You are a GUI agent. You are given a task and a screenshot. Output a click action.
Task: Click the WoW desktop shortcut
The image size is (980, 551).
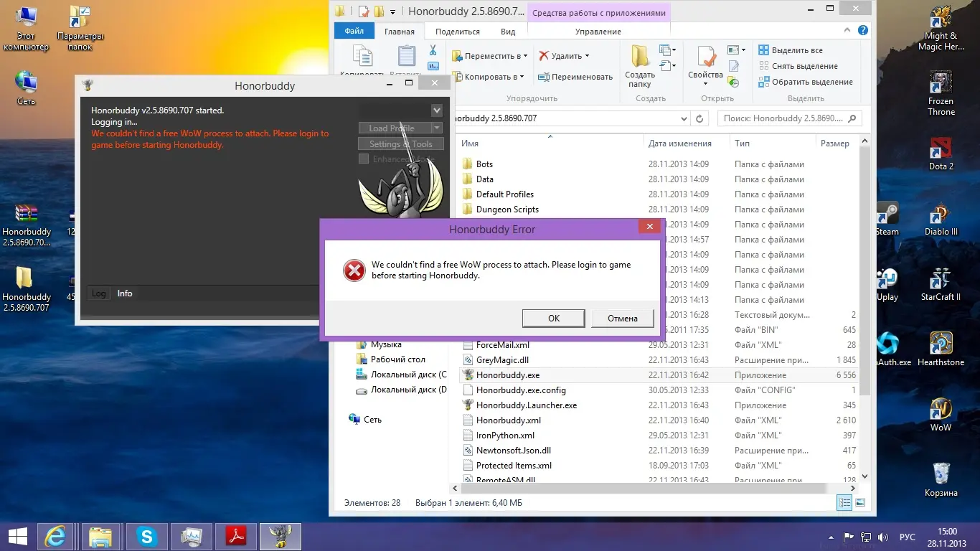coord(941,413)
